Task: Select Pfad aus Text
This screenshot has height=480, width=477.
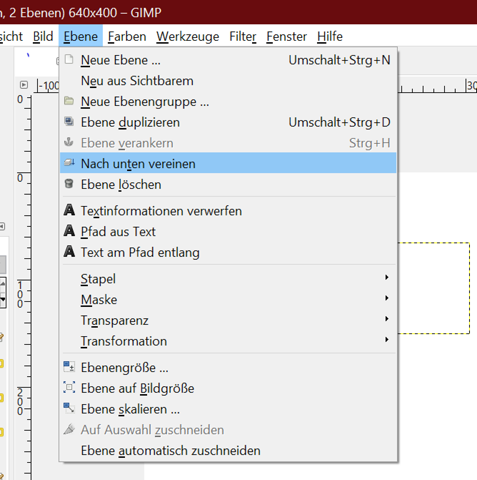Action: (228, 231)
